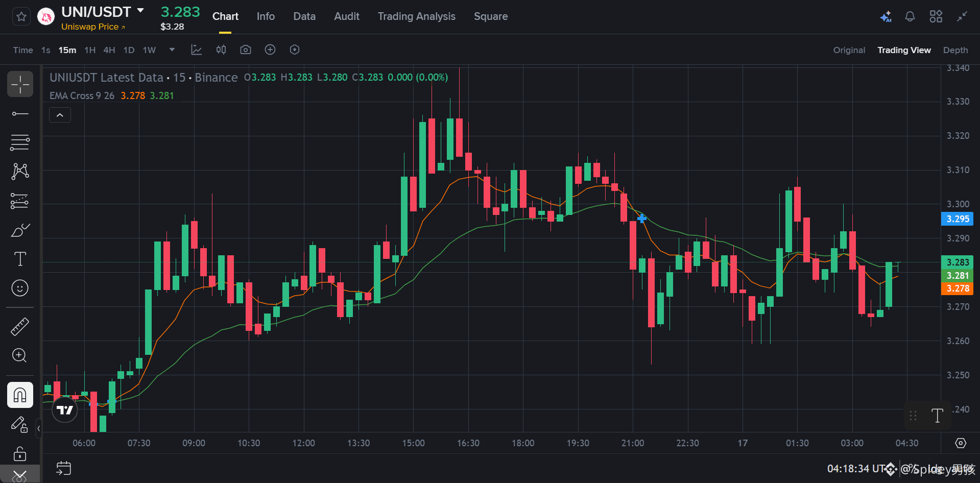Select the 1D time interval
Image resolution: width=980 pixels, height=483 pixels.
pos(129,50)
